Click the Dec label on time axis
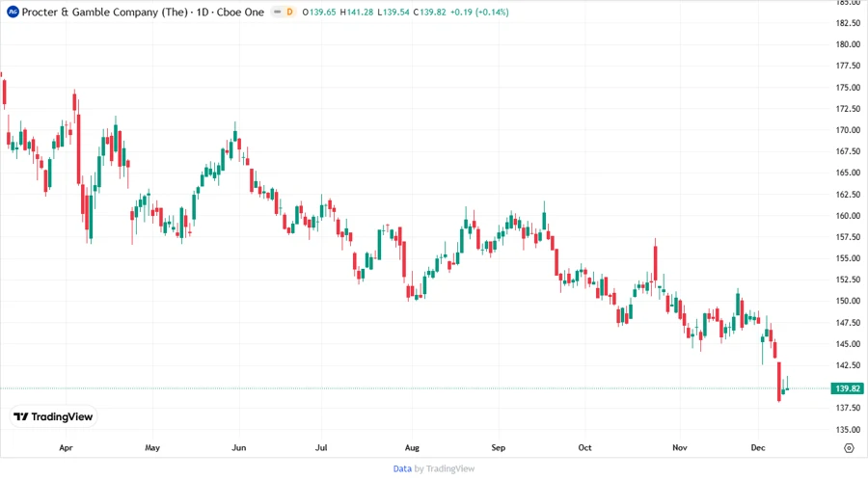This screenshot has height=480, width=868. click(x=758, y=447)
